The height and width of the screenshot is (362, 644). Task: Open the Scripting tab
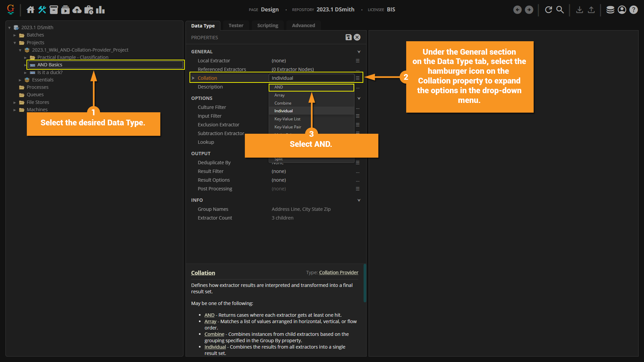[x=268, y=25]
